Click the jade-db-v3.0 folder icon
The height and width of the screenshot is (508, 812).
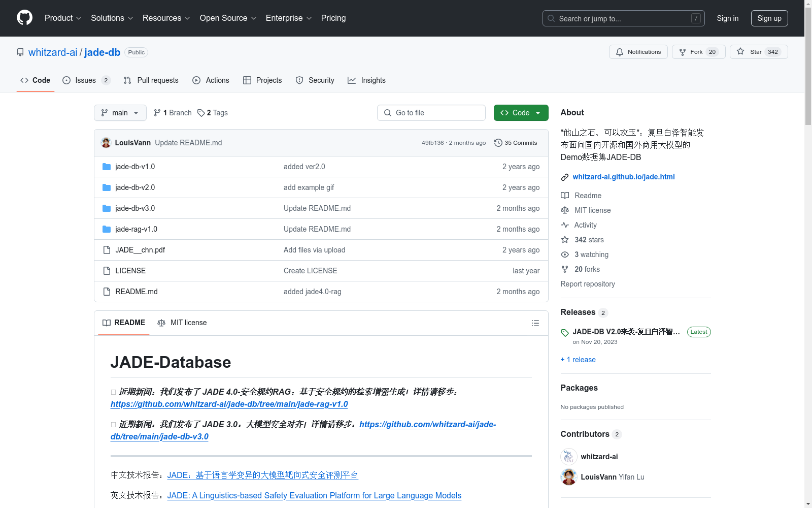107,208
